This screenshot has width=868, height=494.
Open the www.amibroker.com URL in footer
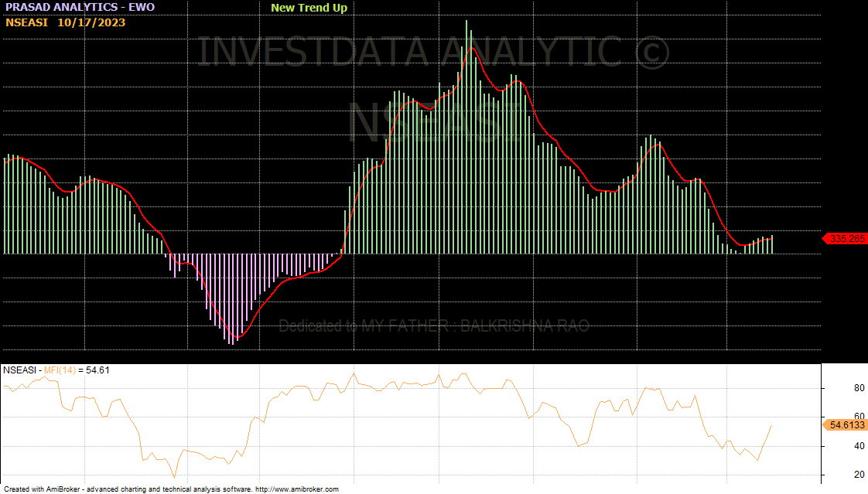point(296,489)
